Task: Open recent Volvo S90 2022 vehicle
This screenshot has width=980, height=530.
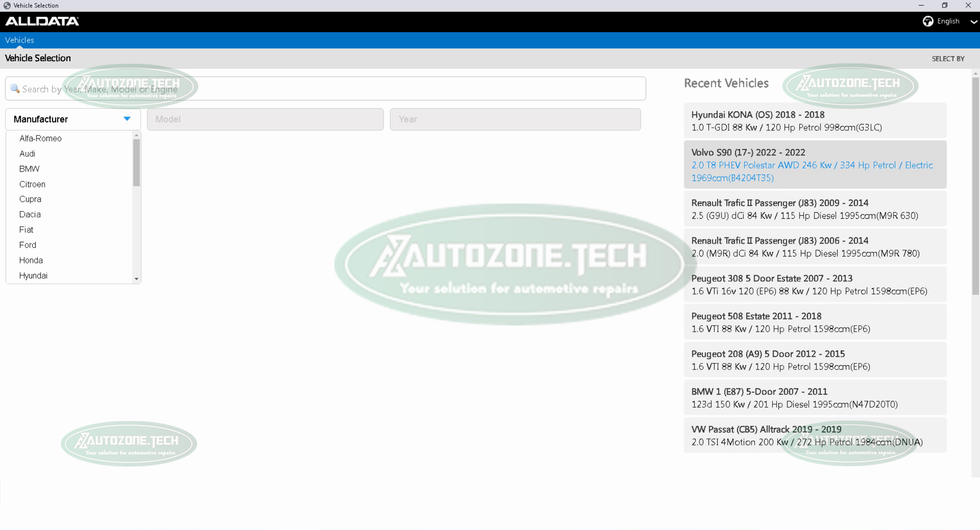Action: 814,165
